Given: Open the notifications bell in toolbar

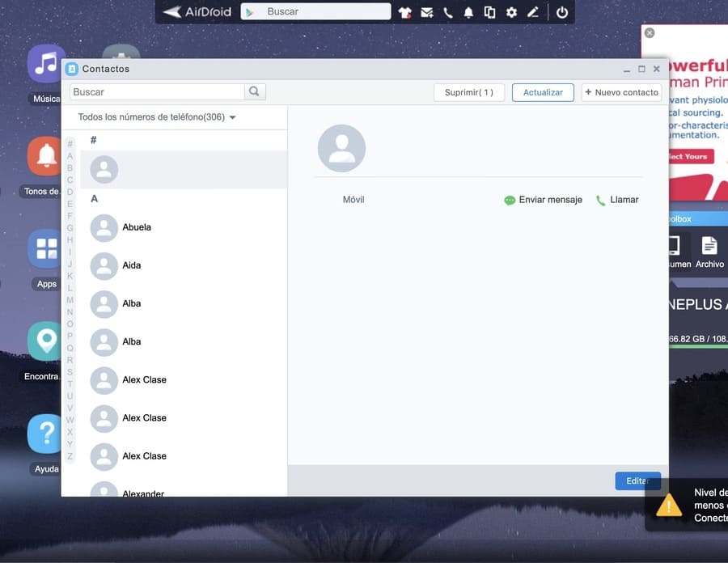Looking at the screenshot, I should [468, 12].
